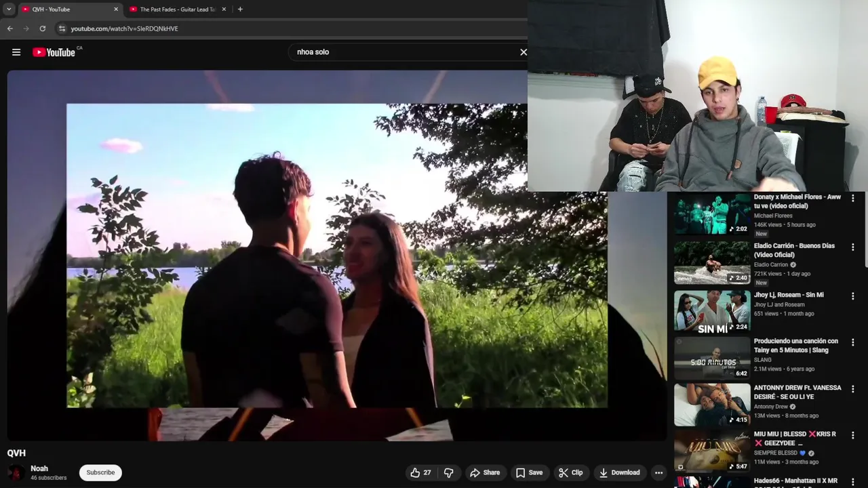The image size is (868, 488).
Task: Click the browser forward arrow
Action: click(26, 28)
